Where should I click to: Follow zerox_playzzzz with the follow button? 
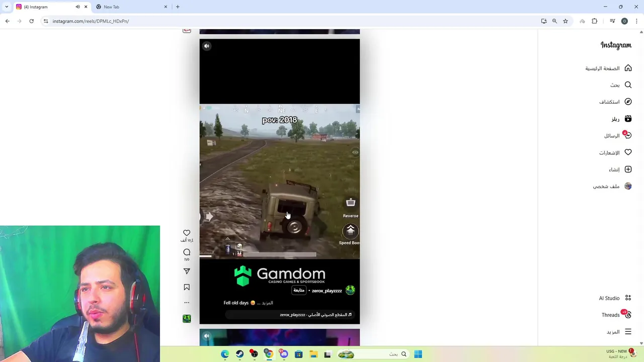[x=299, y=290]
